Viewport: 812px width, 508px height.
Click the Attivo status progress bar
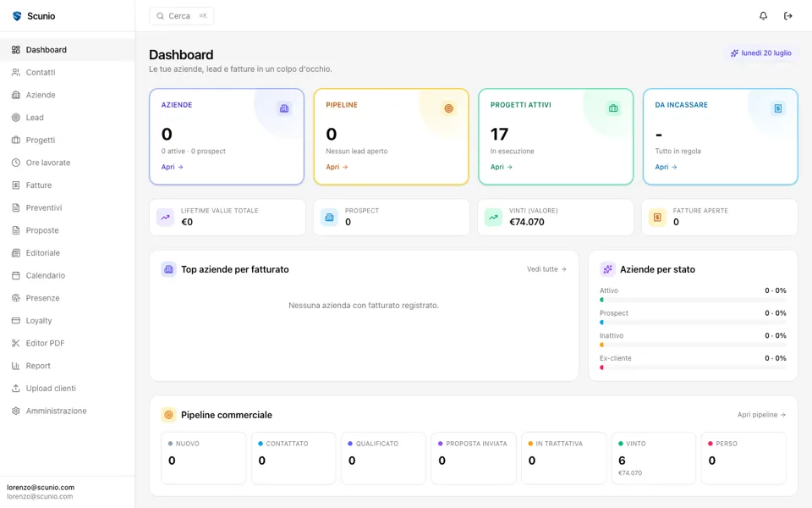tap(693, 300)
